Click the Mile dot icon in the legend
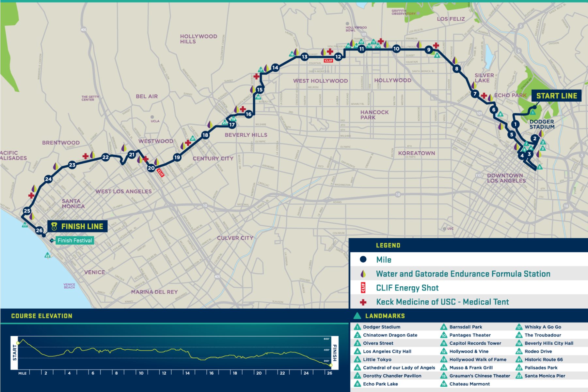Viewport: 588px width, 392px height. (x=363, y=260)
